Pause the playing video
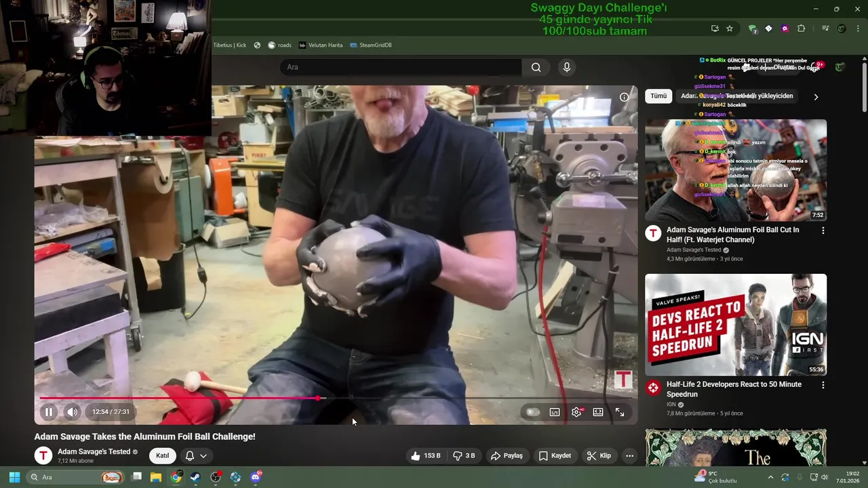868x488 pixels. click(x=49, y=411)
